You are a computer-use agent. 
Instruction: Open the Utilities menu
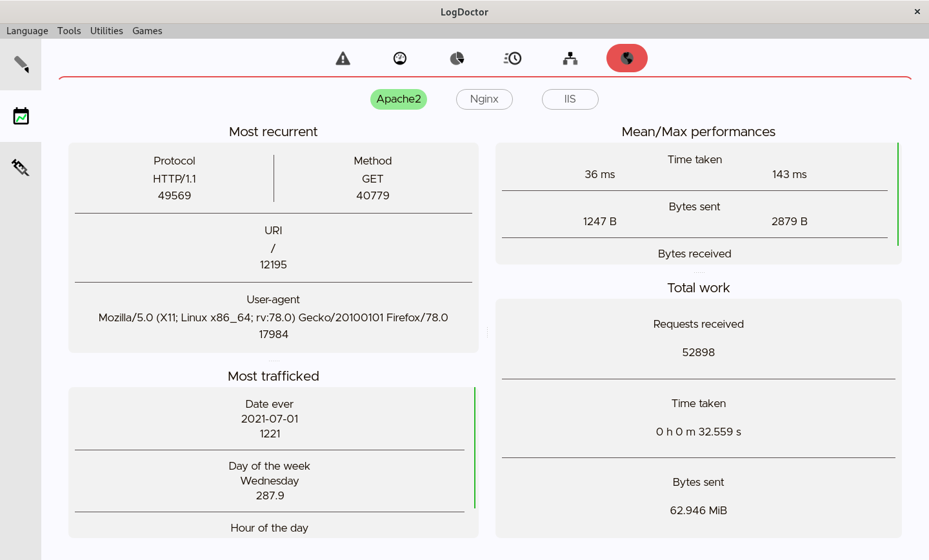tap(106, 31)
